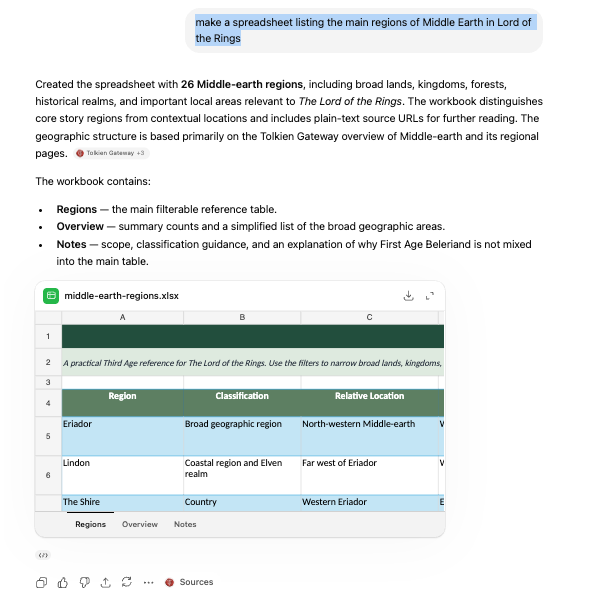Image resolution: width=606 pixels, height=607 pixels.
Task: Expand the spreadsheet preview to fullscreen
Action: point(429,296)
